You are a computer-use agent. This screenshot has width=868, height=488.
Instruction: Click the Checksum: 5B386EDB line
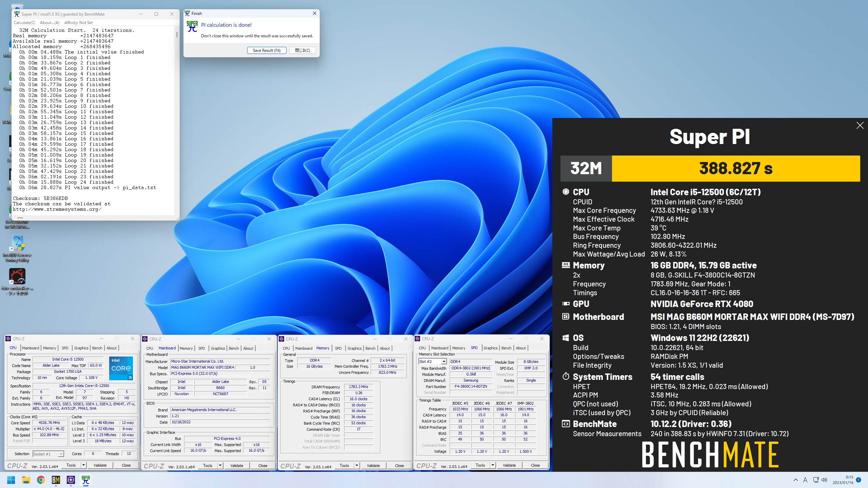click(40, 198)
